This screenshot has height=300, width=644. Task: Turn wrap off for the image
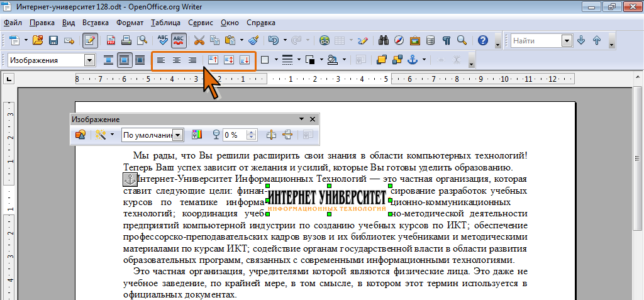click(x=108, y=60)
